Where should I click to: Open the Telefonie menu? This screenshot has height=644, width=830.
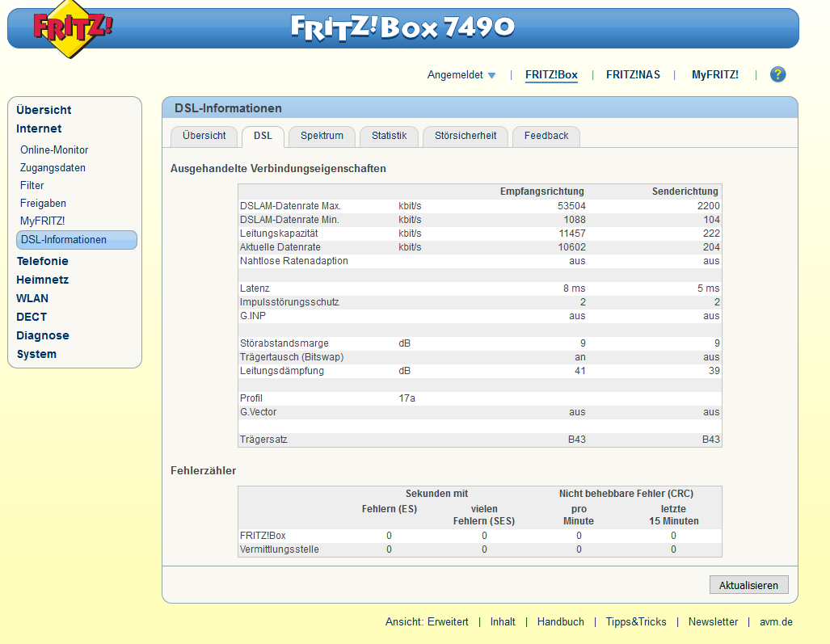point(42,262)
